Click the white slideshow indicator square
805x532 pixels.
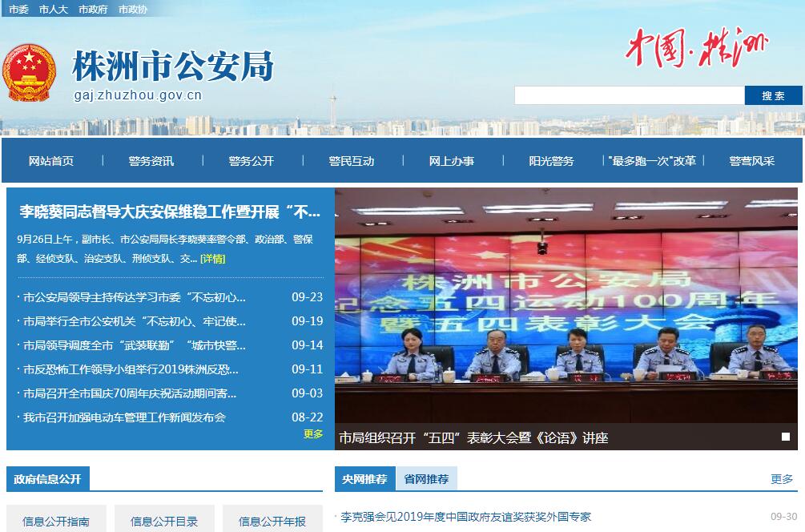786,437
